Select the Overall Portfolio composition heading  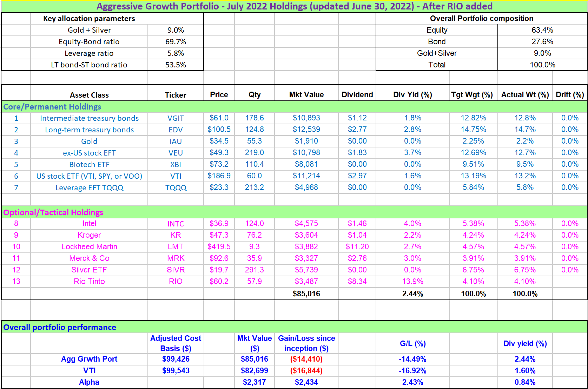[x=481, y=19]
